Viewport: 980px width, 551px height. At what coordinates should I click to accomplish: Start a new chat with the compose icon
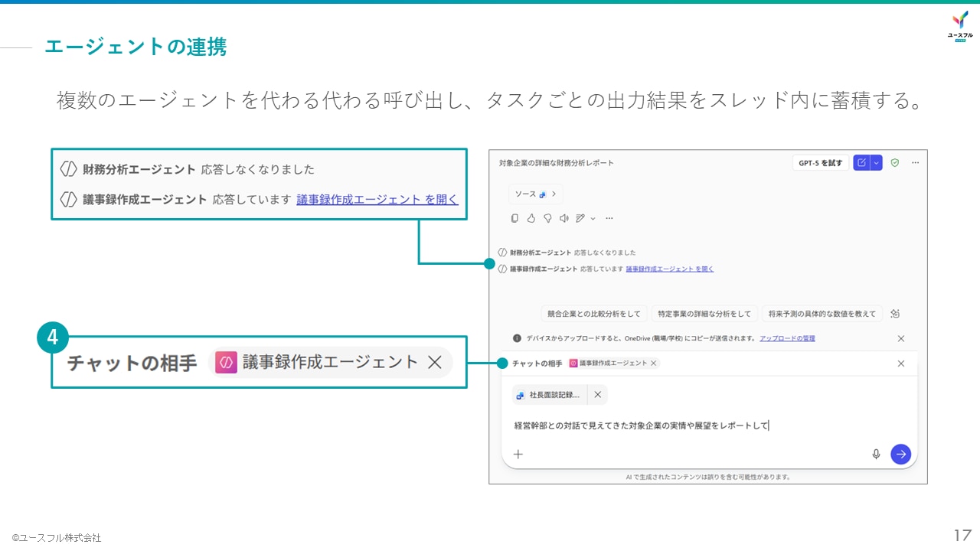[863, 162]
